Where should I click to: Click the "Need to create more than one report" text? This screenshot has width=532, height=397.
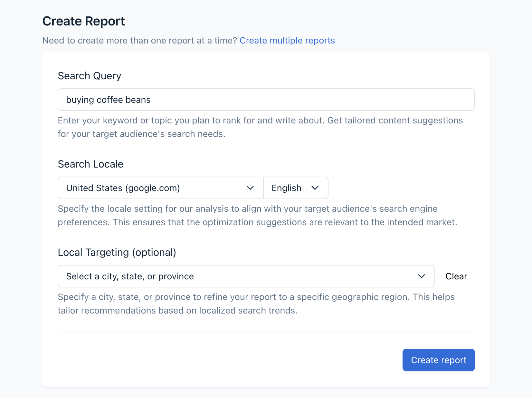tap(139, 41)
